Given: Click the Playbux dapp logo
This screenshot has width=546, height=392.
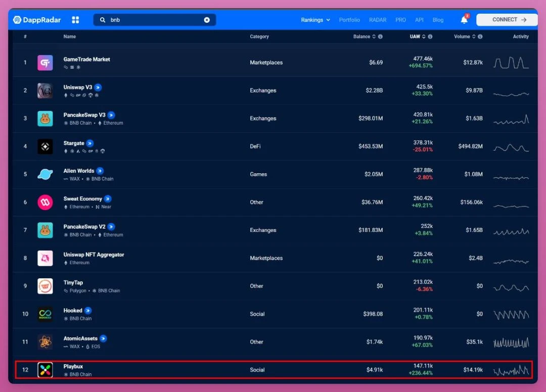Looking at the screenshot, I should tap(45, 370).
